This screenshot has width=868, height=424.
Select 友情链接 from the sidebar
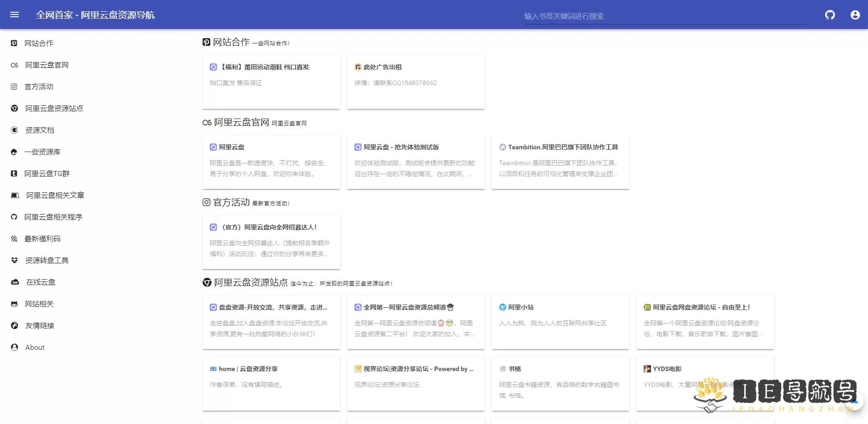[14, 325]
